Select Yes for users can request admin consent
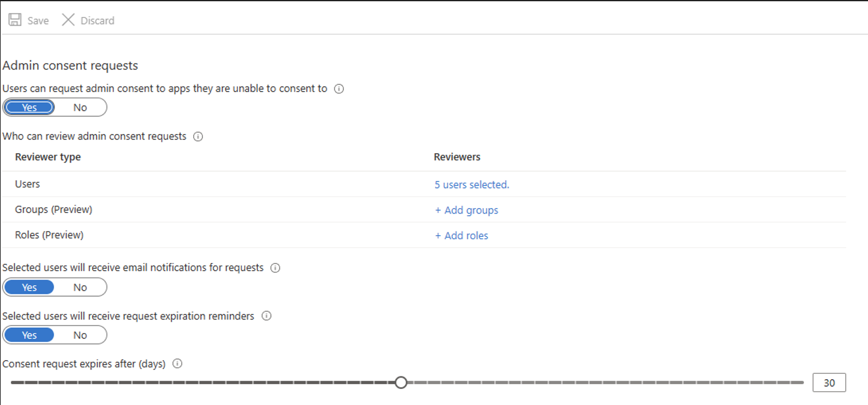This screenshot has height=405, width=868. click(x=29, y=108)
